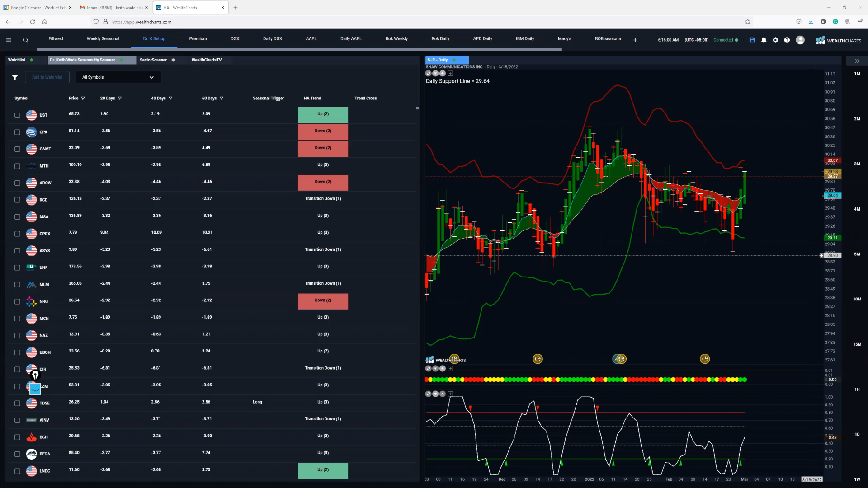
Task: Click the first clock event marker on chart
Action: point(454,358)
